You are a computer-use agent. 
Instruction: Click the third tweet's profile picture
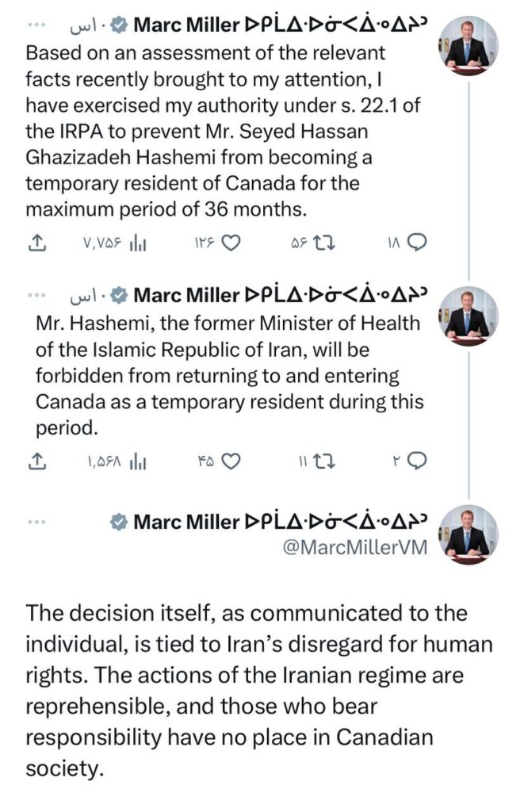click(469, 535)
